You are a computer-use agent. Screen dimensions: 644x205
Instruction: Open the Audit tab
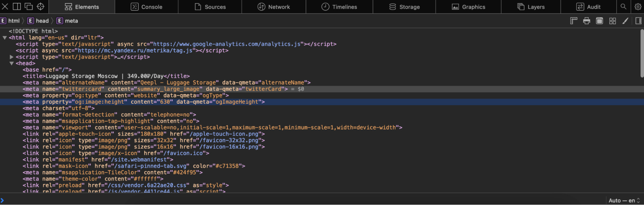click(588, 7)
